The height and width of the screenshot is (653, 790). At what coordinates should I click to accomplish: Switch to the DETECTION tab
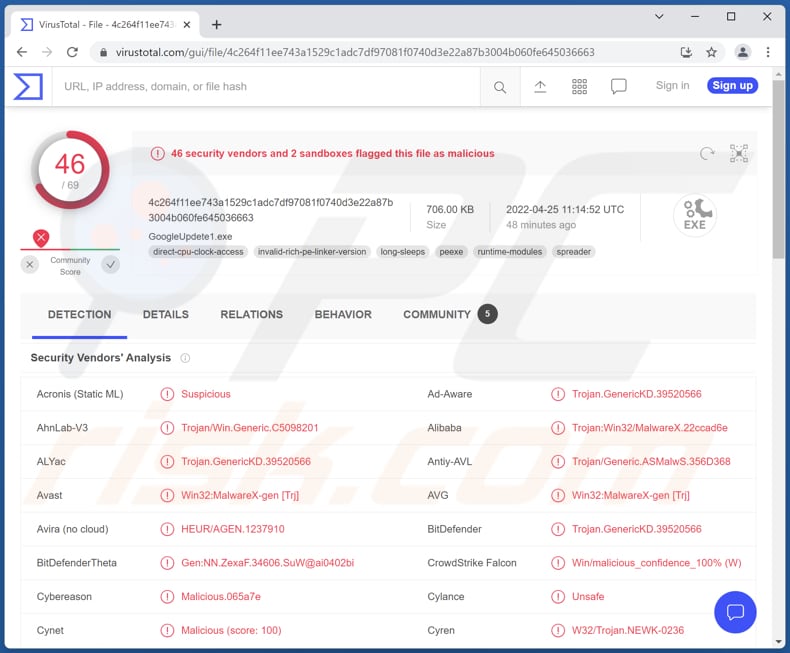[x=80, y=314]
